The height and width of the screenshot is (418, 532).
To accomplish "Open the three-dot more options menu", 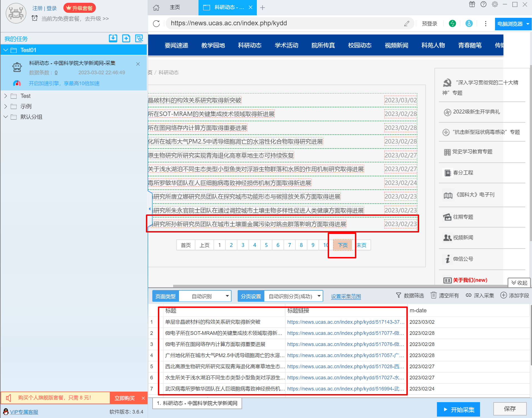I will [x=486, y=24].
